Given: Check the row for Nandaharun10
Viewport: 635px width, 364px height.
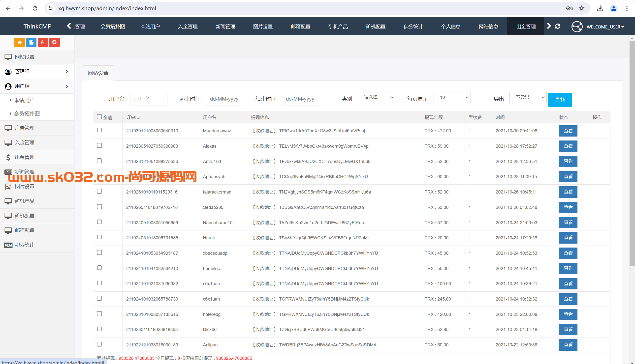Looking at the screenshot, I should (99, 222).
